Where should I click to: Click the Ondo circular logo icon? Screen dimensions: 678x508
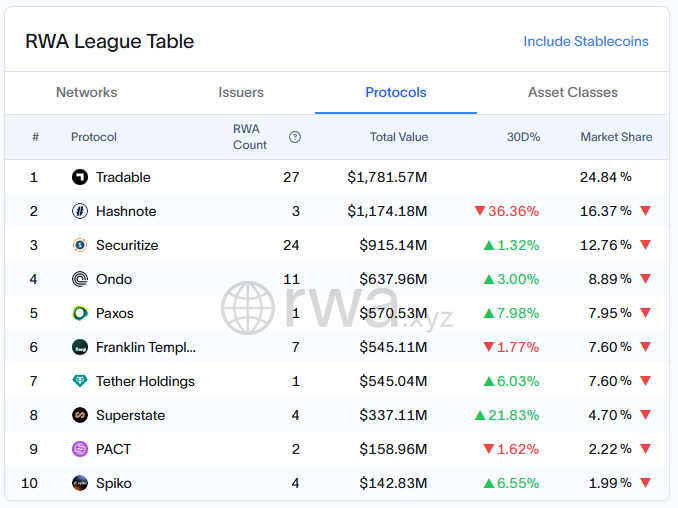tap(80, 279)
